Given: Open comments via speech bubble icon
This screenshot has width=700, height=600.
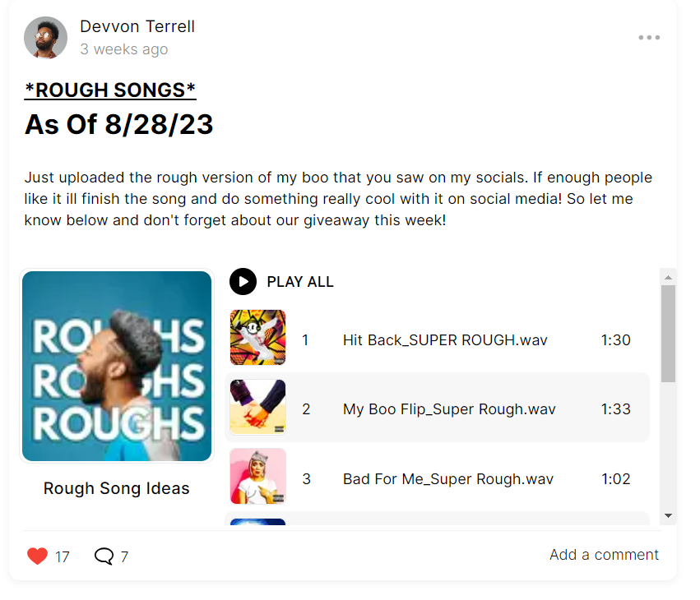Looking at the screenshot, I should pyautogui.click(x=104, y=556).
